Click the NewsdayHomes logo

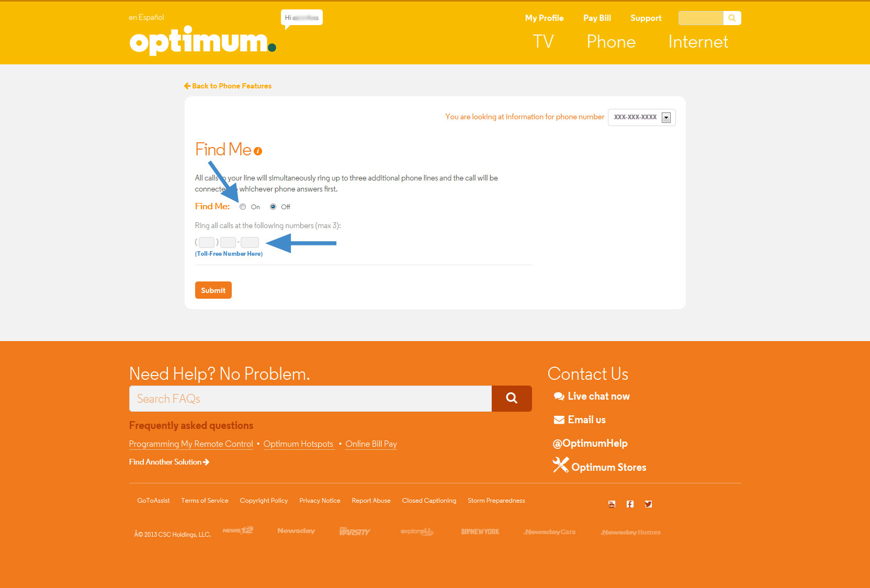pos(631,533)
